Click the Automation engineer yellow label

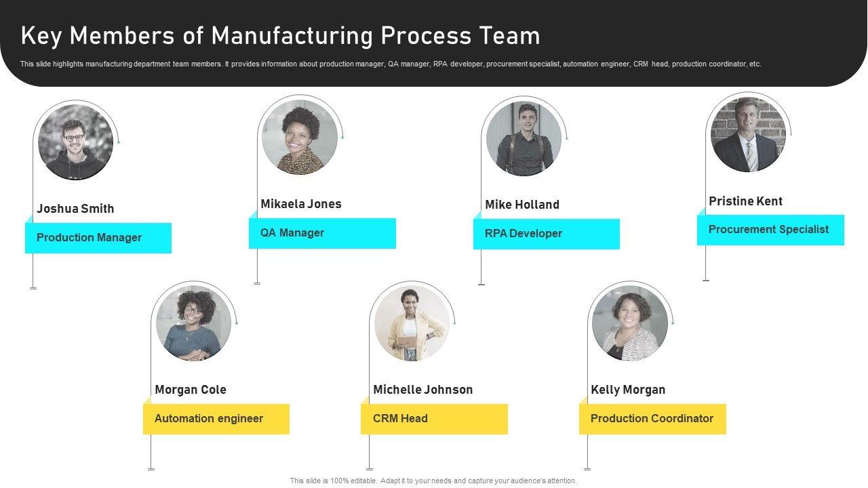click(216, 419)
